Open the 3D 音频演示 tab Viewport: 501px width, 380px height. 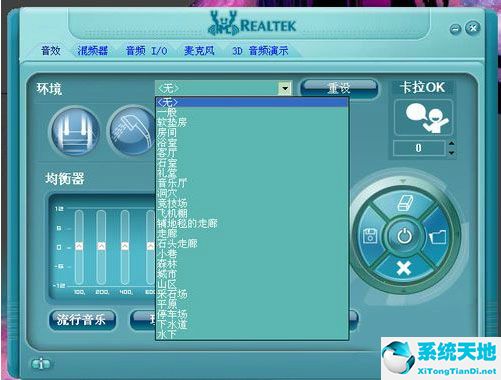pos(260,51)
